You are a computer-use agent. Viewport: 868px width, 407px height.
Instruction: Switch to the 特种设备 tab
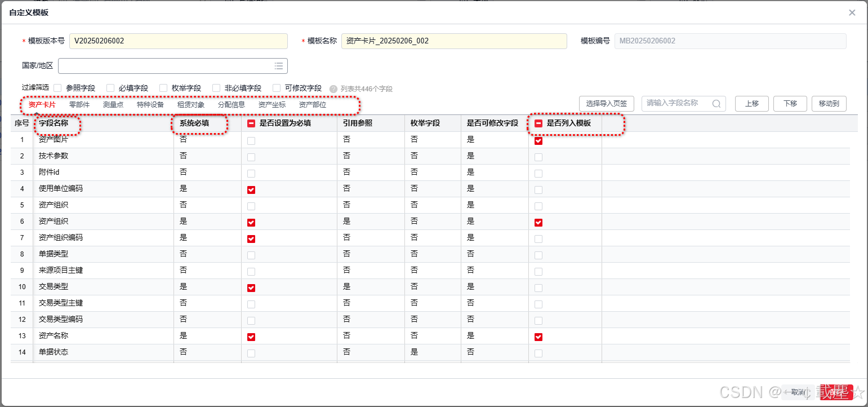click(x=150, y=104)
